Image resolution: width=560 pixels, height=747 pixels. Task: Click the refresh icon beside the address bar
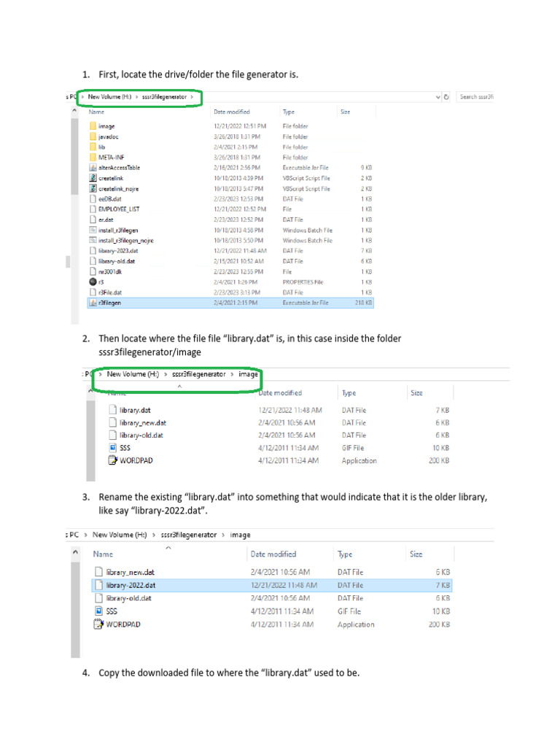click(x=446, y=97)
